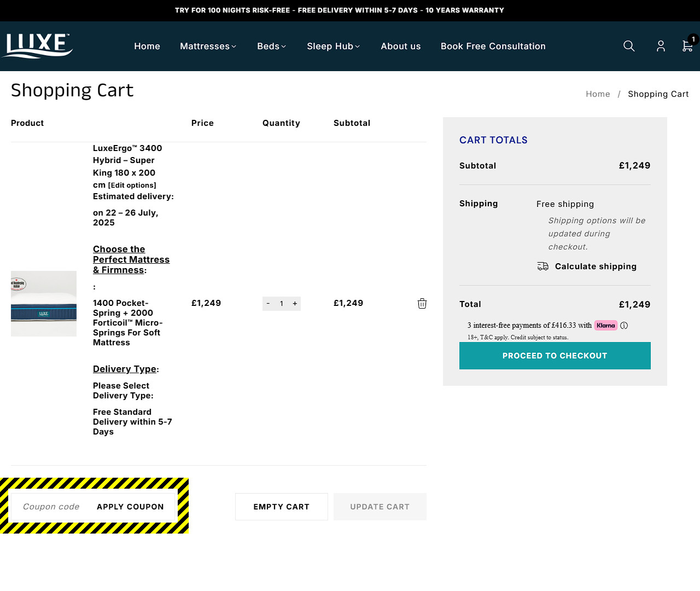This screenshot has width=700, height=591.
Task: Expand the Mattresses menu
Action: coord(208,47)
